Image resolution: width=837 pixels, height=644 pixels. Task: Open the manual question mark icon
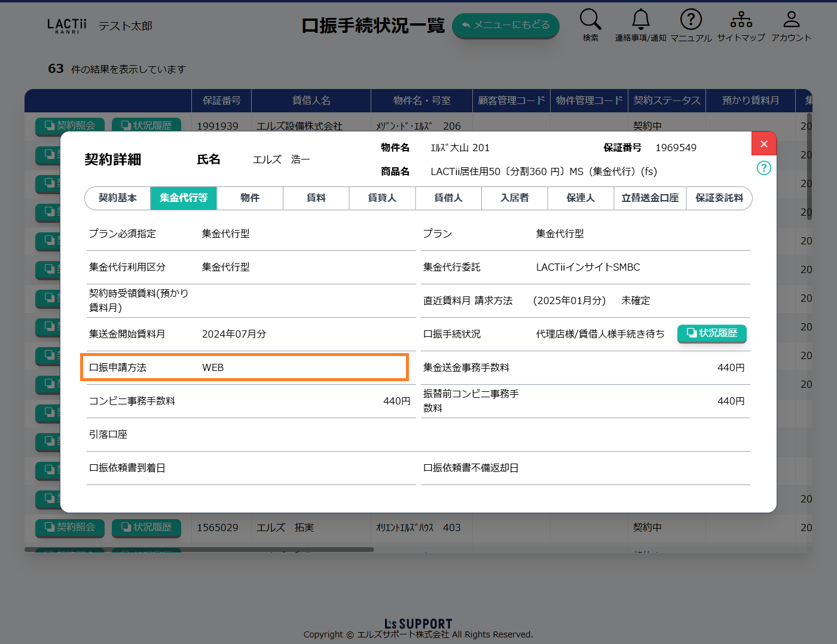(691, 20)
